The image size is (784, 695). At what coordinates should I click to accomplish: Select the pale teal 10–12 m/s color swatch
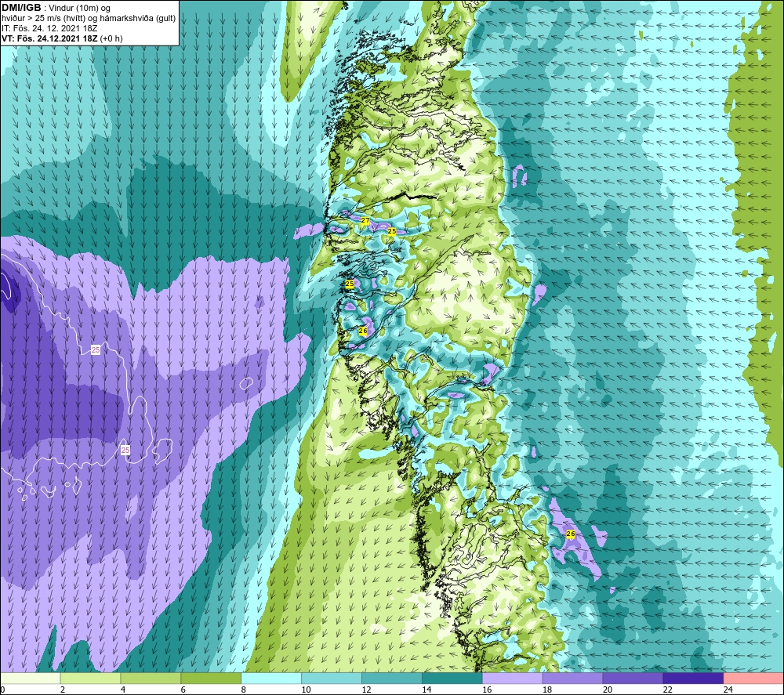pyautogui.click(x=332, y=678)
